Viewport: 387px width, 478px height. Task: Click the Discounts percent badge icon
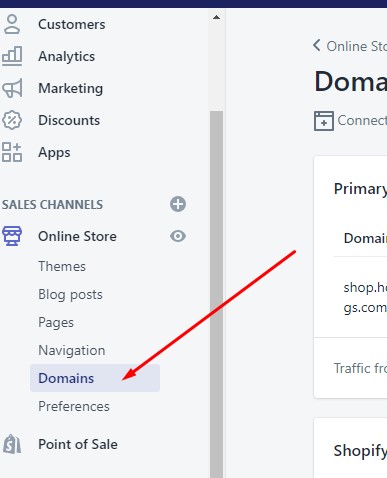(x=12, y=120)
